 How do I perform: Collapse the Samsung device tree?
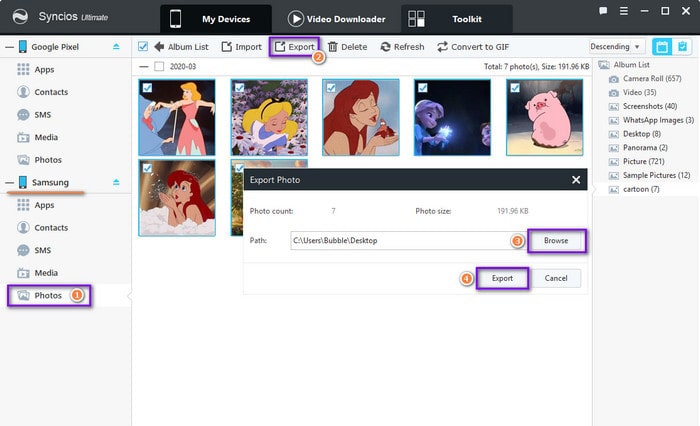9,183
